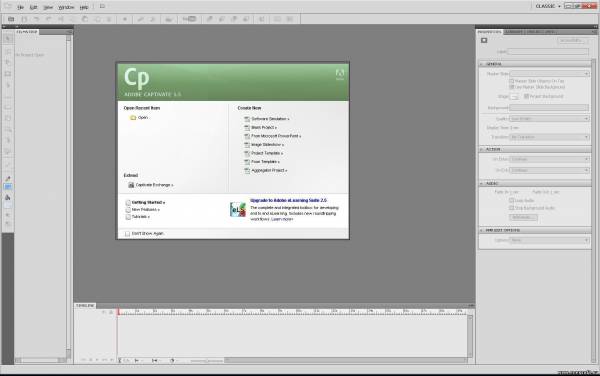This screenshot has width=600, height=376.
Task: Click the Blank Project link
Action: pos(264,128)
